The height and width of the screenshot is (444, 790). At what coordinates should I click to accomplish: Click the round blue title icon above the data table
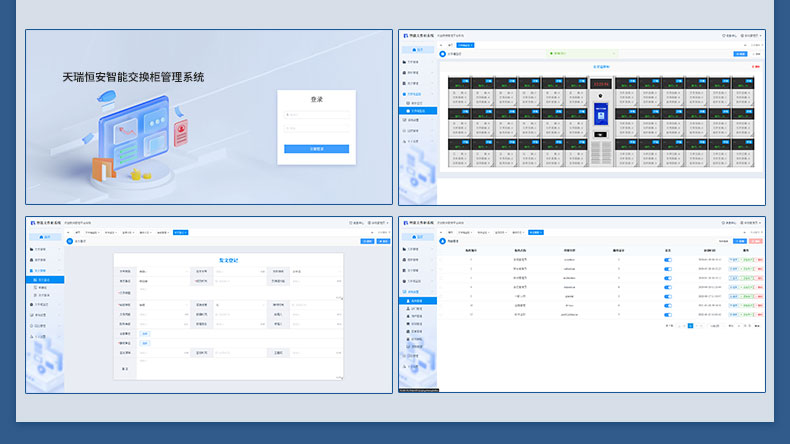tap(443, 241)
